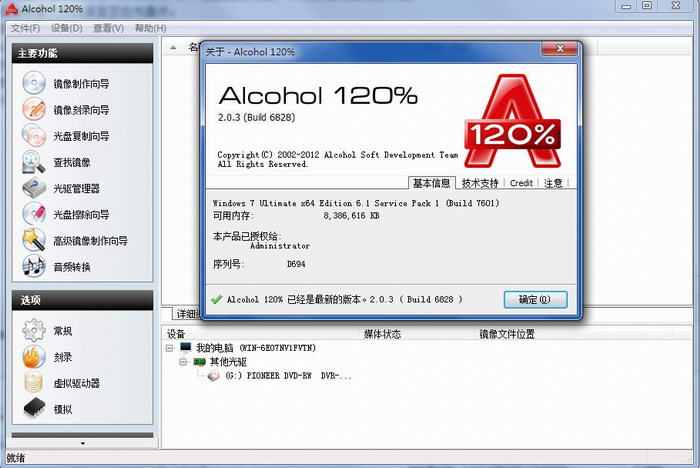This screenshot has height=468, width=700.
Task: Select the 其他光驱 row text
Action: point(228,362)
